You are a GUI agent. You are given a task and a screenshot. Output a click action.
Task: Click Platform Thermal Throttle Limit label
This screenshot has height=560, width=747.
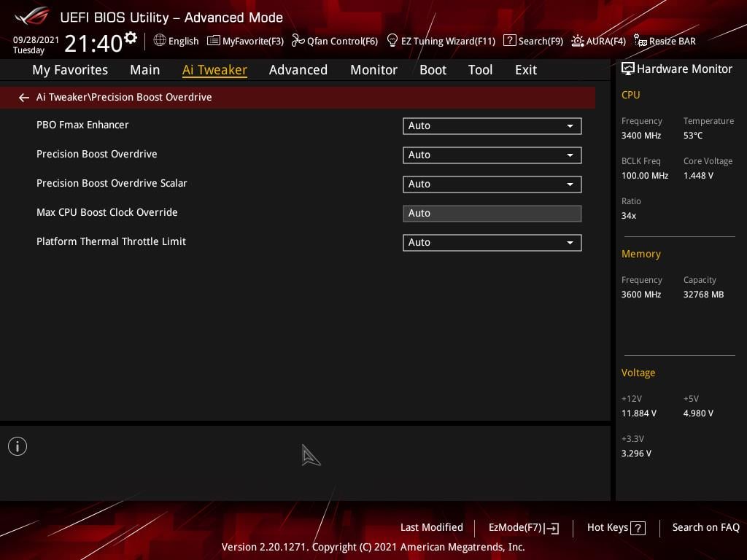point(111,241)
